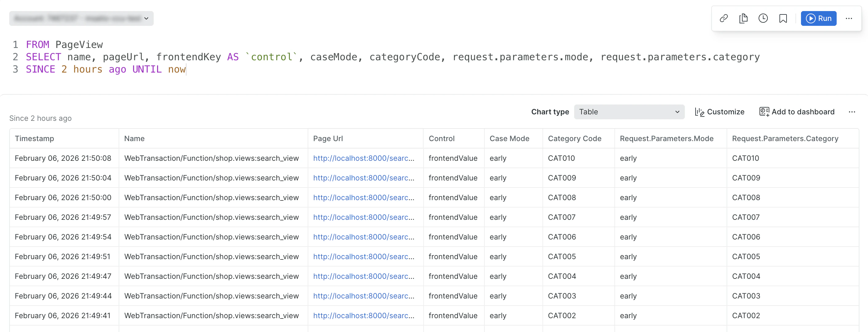868x332 pixels.
Task: Click the Name column header
Action: point(134,139)
